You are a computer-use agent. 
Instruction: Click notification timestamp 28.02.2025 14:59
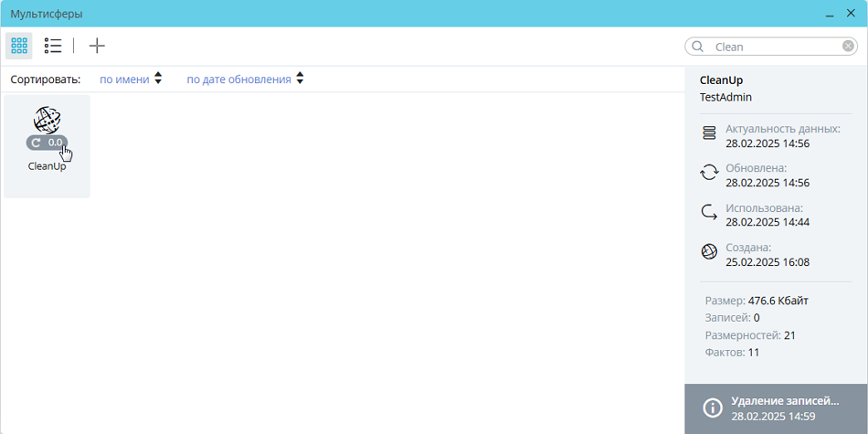(773, 417)
